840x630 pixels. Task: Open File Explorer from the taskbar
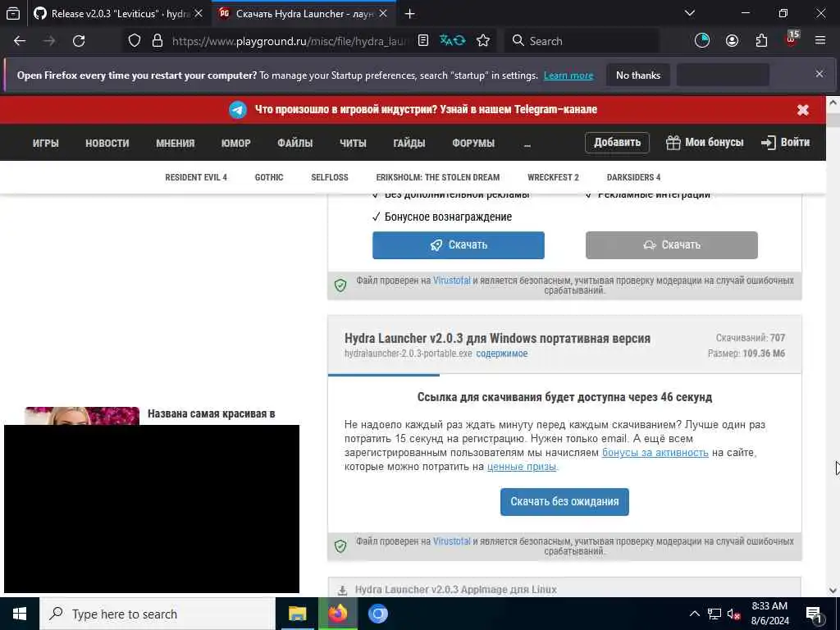point(297,614)
